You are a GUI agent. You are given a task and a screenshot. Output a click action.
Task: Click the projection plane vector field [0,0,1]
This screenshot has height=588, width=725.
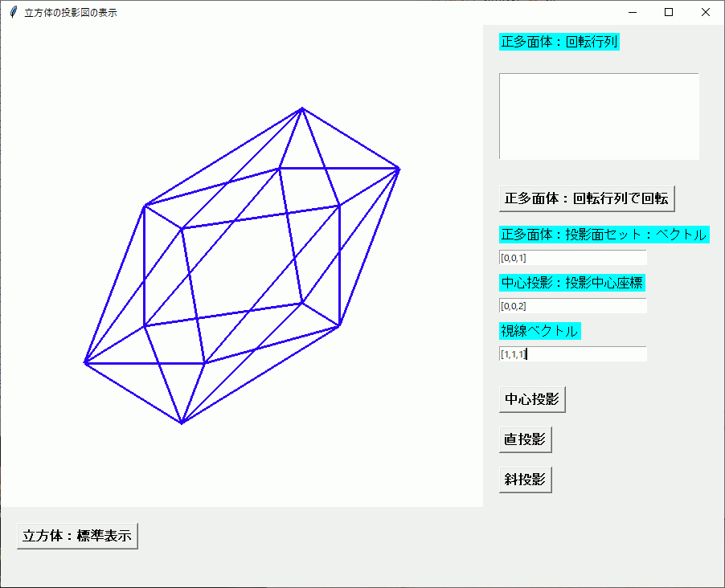(572, 258)
